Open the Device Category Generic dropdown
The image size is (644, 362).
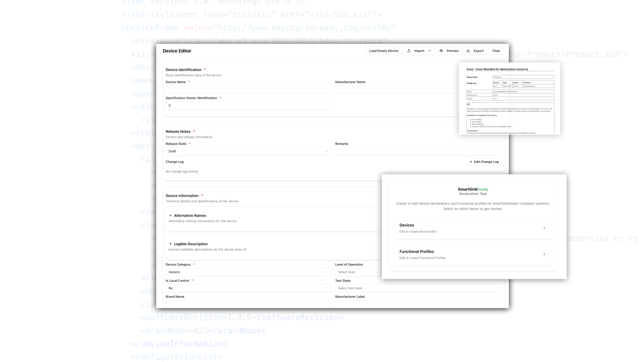[x=248, y=272]
